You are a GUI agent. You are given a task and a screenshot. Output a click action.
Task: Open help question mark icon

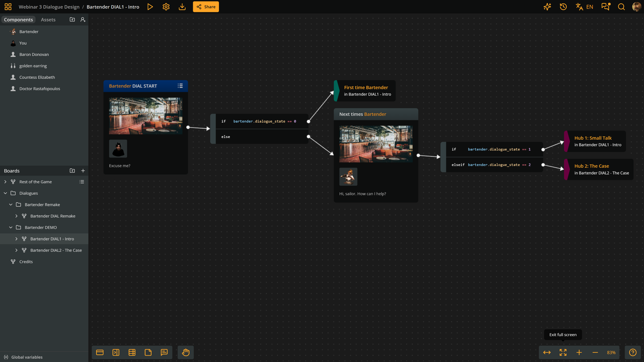[x=633, y=352]
